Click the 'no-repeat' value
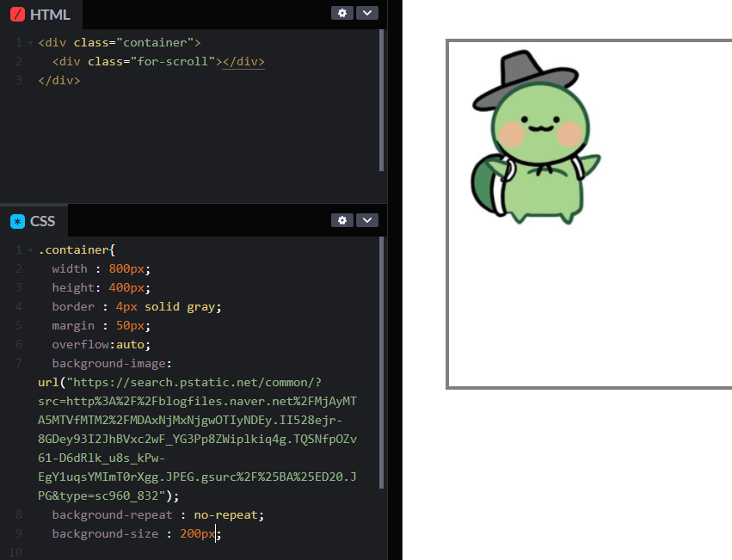732x560 pixels. pos(225,514)
